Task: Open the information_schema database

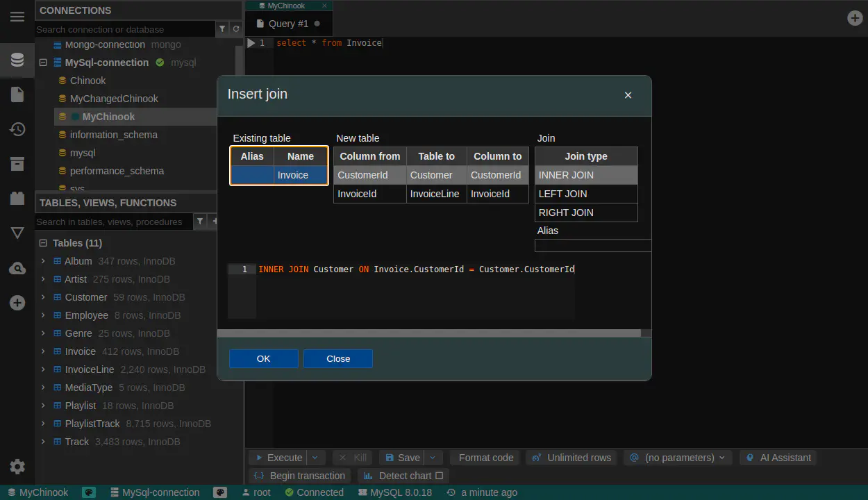Action: (113, 135)
